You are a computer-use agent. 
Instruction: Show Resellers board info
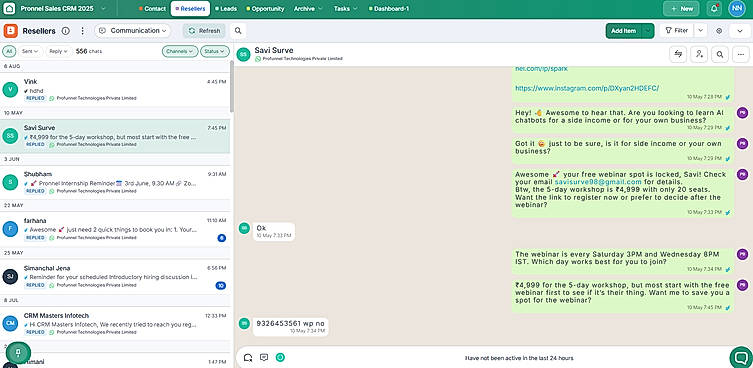tap(66, 31)
